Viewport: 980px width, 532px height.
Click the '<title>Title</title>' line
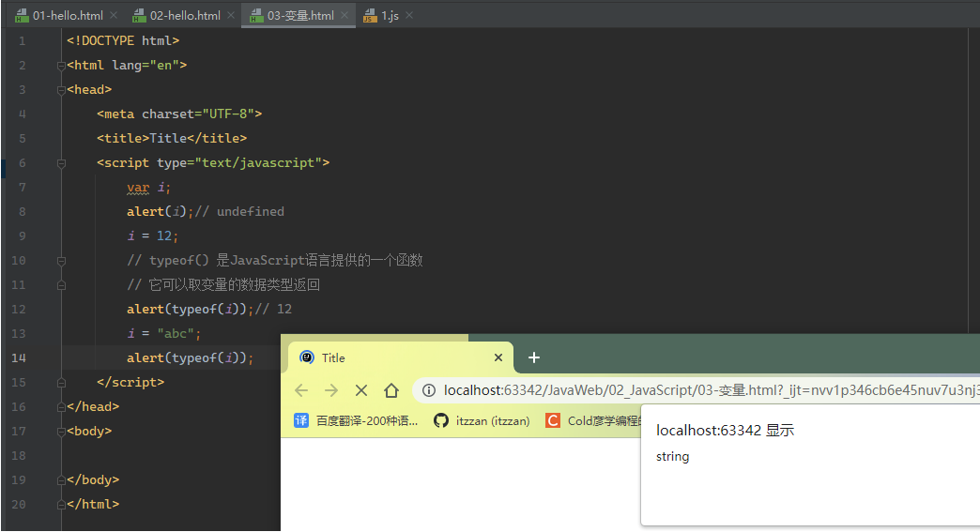pyautogui.click(x=172, y=139)
